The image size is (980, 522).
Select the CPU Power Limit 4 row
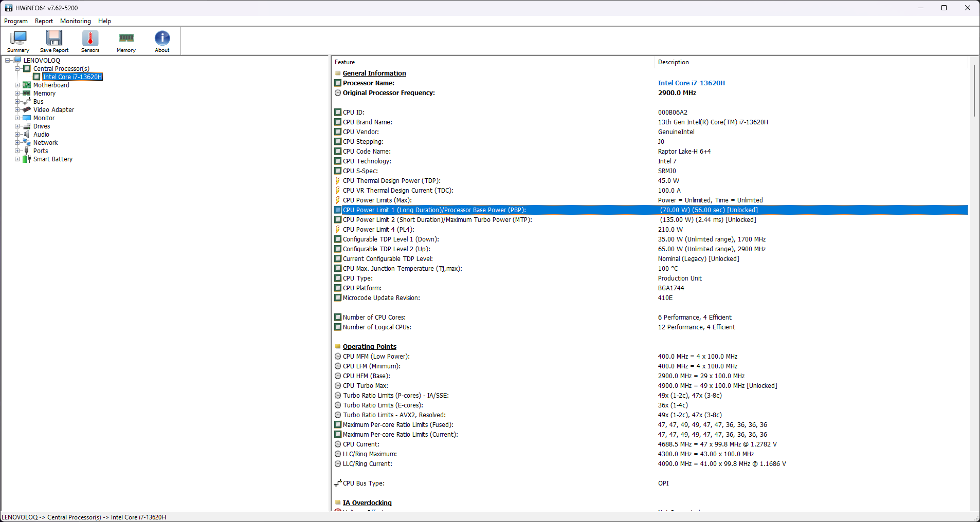(x=378, y=230)
